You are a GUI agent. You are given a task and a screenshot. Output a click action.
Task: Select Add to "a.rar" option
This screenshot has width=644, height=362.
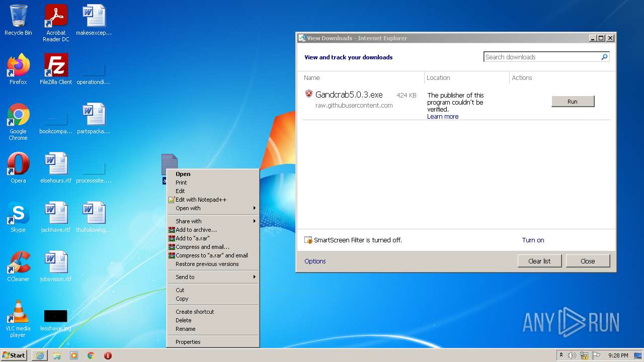tap(213, 238)
